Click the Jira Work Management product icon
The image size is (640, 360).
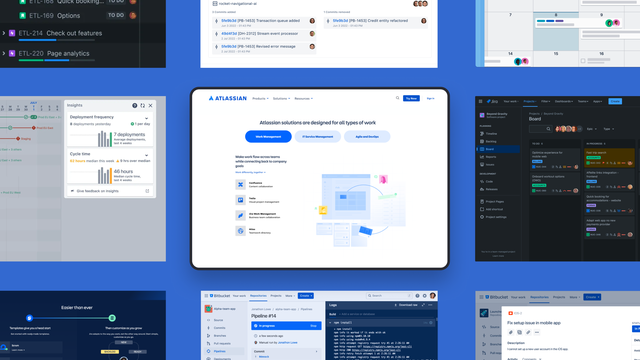(x=240, y=216)
